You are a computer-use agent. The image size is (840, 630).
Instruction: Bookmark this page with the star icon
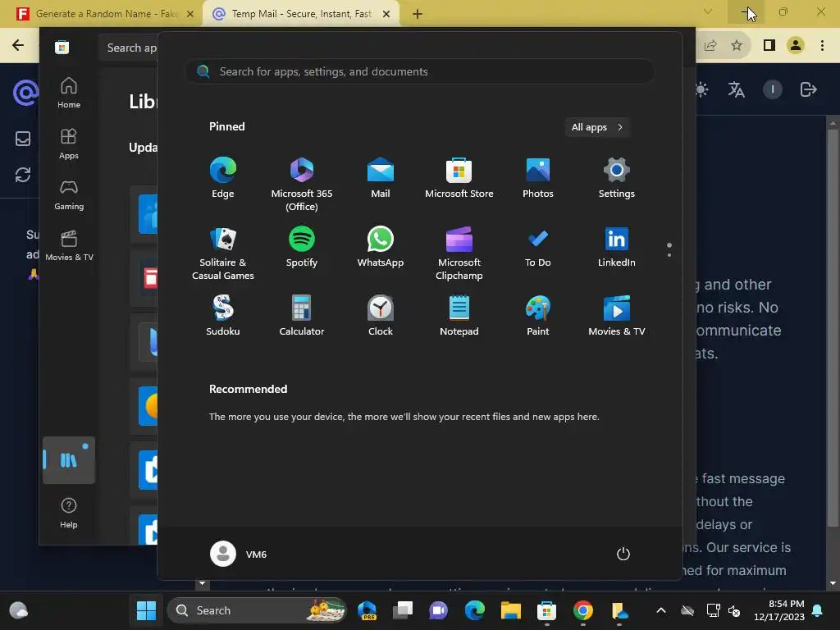737,46
